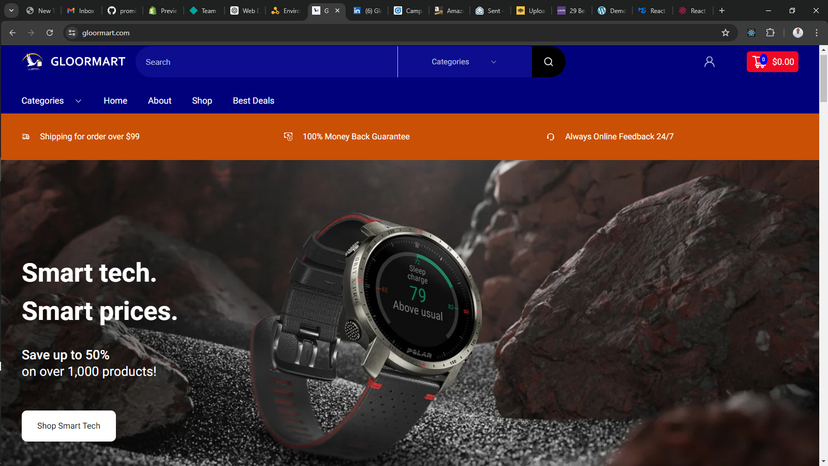Image resolution: width=828 pixels, height=466 pixels.
Task: Switch to the GitHub tab
Action: click(121, 11)
